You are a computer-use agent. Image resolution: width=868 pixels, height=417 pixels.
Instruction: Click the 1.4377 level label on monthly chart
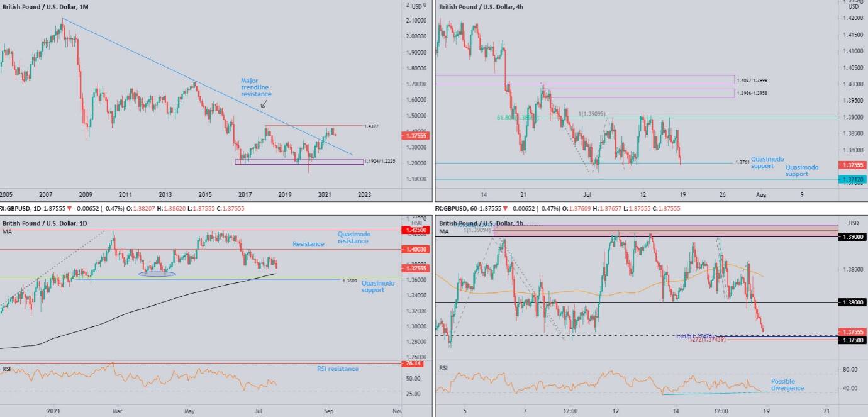372,126
